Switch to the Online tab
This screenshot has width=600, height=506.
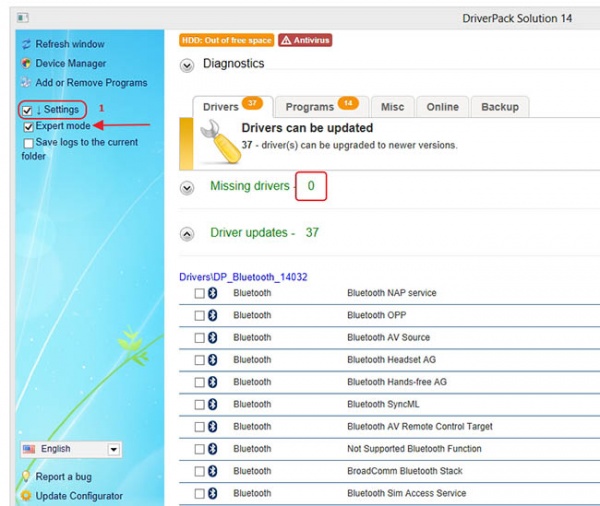[442, 107]
